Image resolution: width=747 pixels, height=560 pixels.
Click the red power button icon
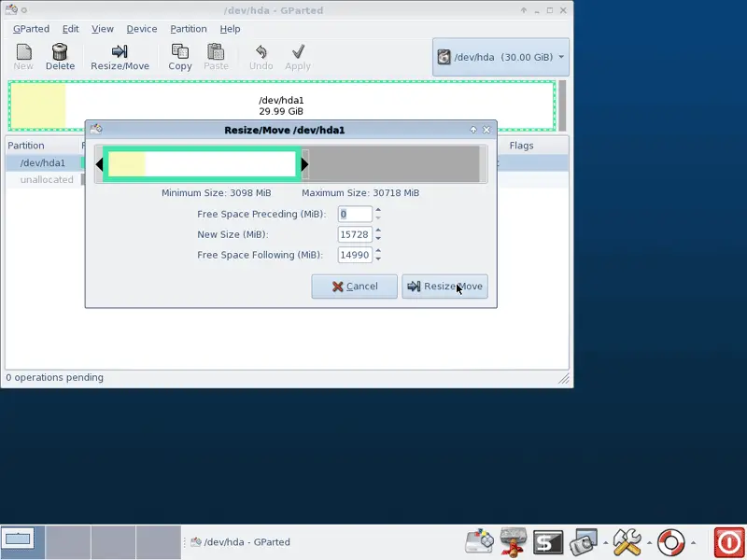pyautogui.click(x=729, y=542)
